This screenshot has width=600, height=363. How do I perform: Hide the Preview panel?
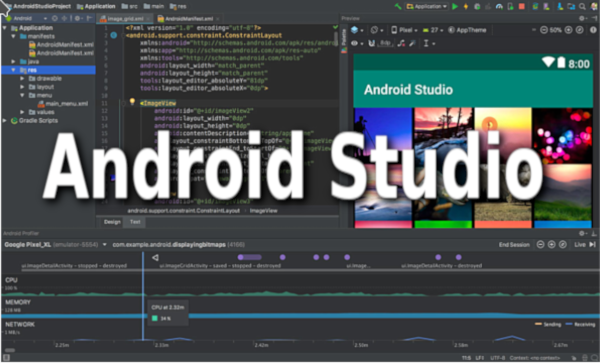pyautogui.click(x=594, y=18)
